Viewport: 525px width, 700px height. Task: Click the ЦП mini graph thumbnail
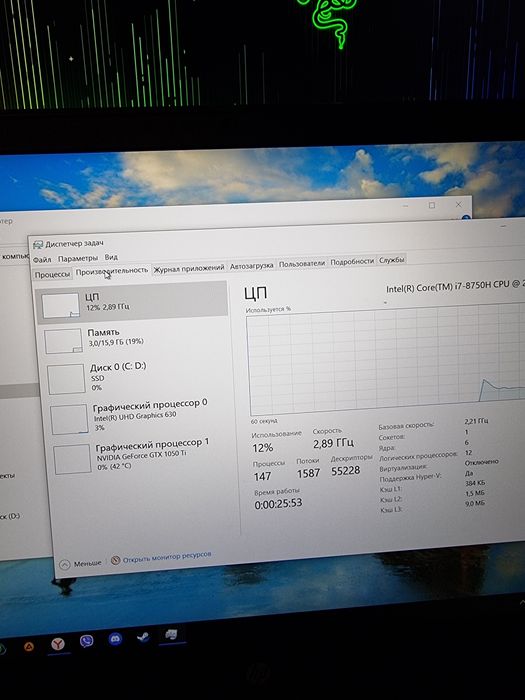pos(61,306)
